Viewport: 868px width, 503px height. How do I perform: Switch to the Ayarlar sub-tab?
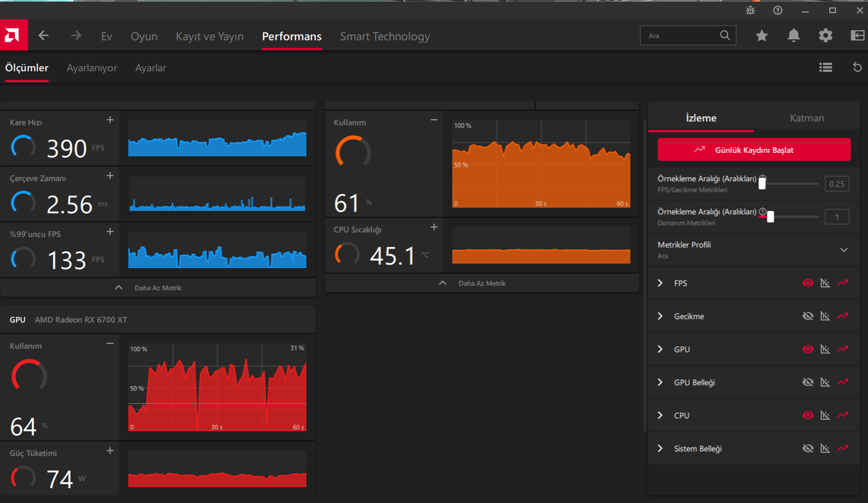point(151,67)
